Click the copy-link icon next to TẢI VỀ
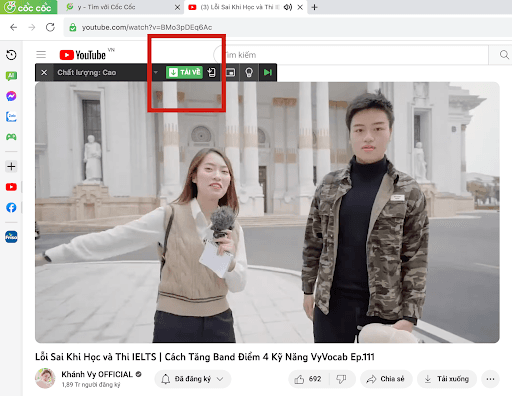The width and height of the screenshot is (512, 396). (x=211, y=72)
